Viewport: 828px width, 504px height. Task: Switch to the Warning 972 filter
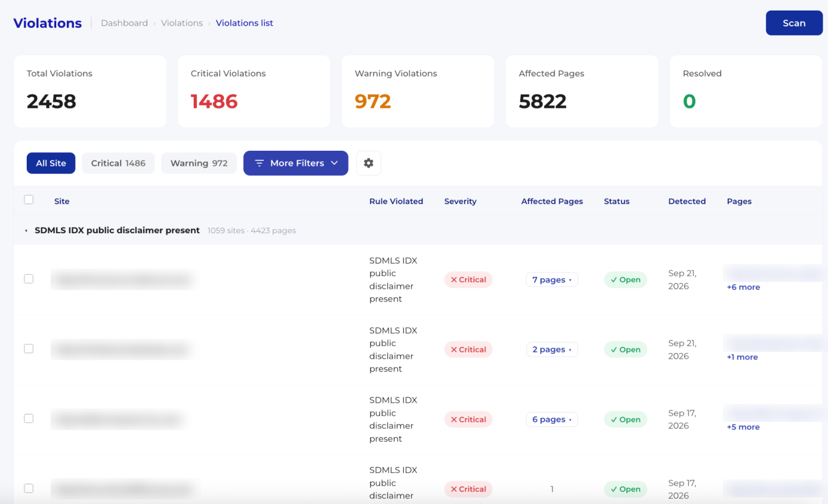pos(199,163)
